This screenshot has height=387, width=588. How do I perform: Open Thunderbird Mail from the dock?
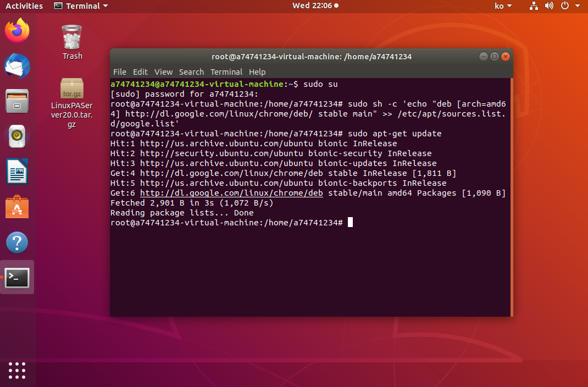(17, 66)
